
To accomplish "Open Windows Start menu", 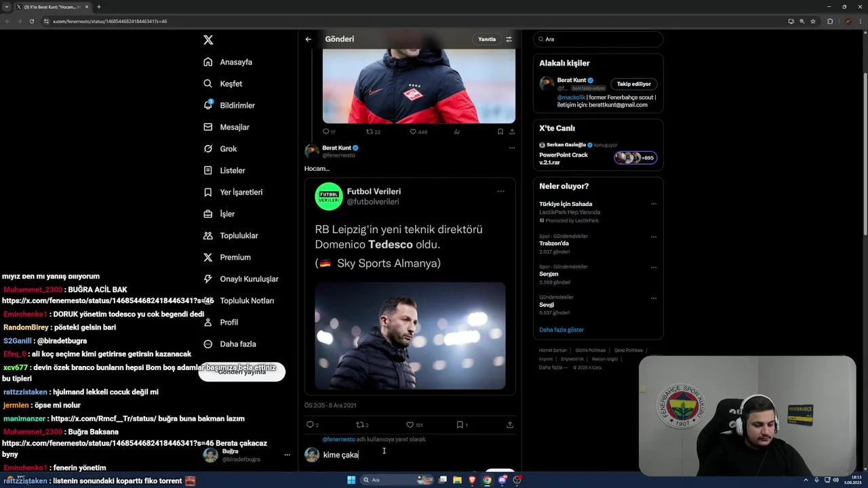I will (x=351, y=480).
